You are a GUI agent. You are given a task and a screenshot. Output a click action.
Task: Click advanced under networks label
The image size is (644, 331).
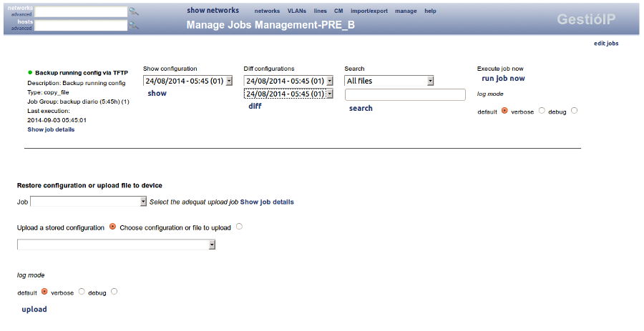coord(21,14)
